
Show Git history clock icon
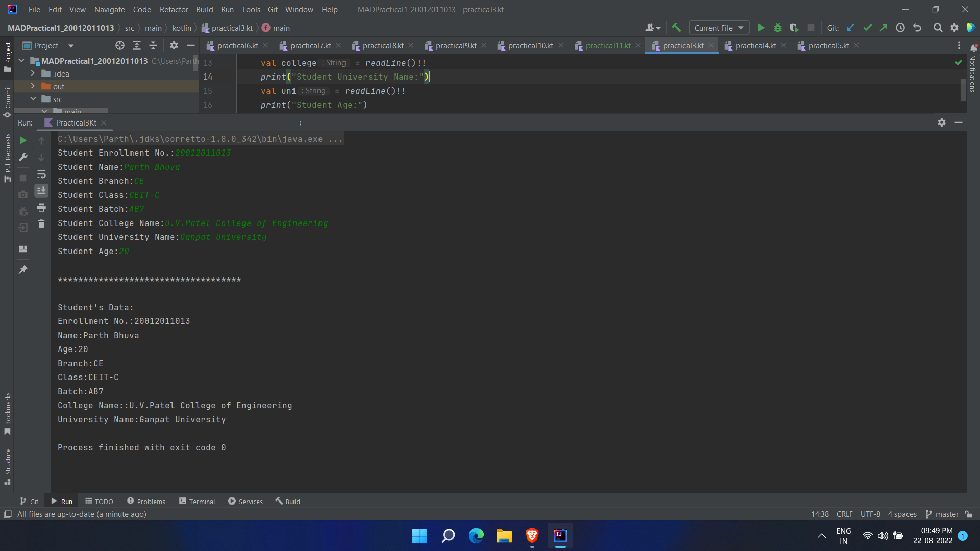(x=900, y=28)
